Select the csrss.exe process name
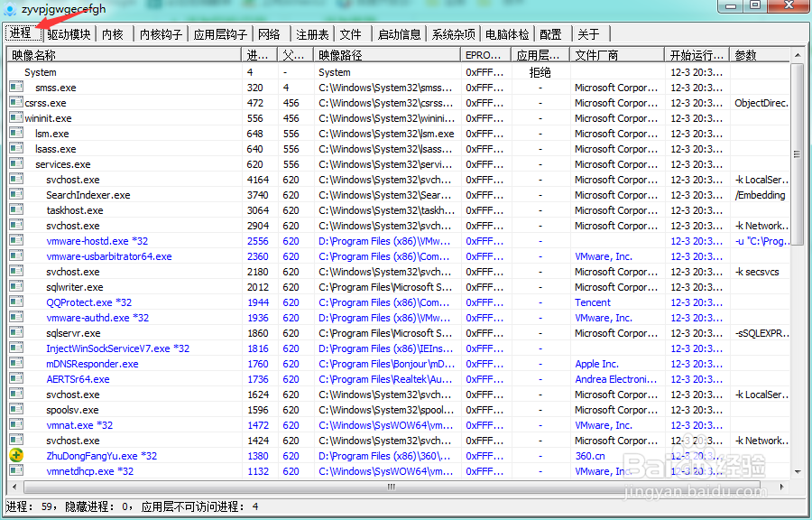Screen dimensions: 812x520 [x=46, y=103]
